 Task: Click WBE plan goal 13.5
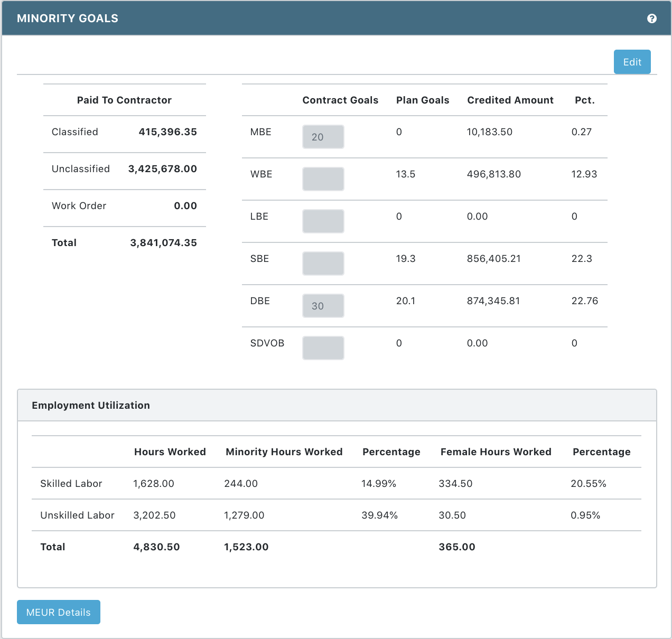[406, 174]
